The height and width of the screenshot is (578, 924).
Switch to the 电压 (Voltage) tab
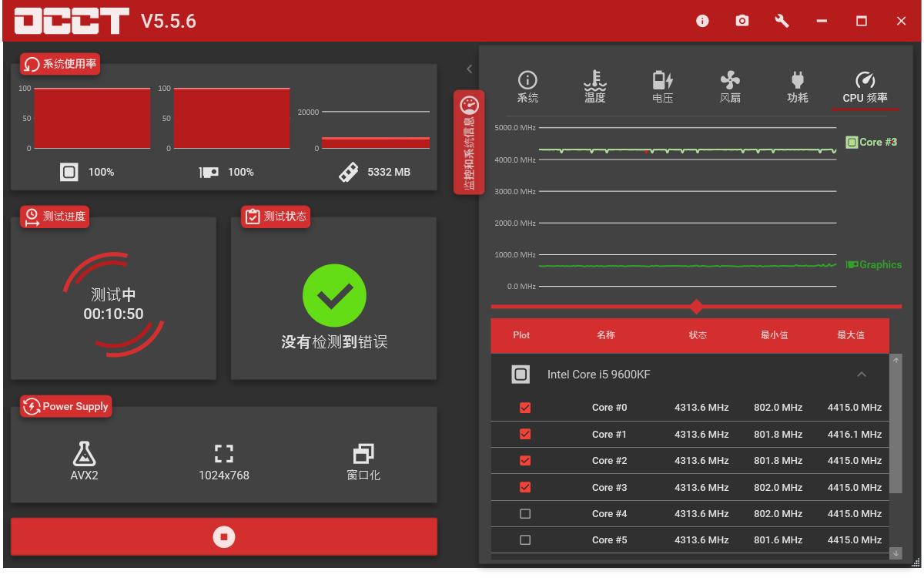click(x=662, y=87)
